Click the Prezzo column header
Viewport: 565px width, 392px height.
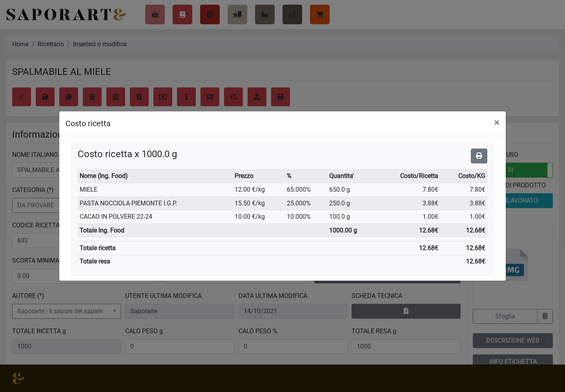[x=244, y=176]
